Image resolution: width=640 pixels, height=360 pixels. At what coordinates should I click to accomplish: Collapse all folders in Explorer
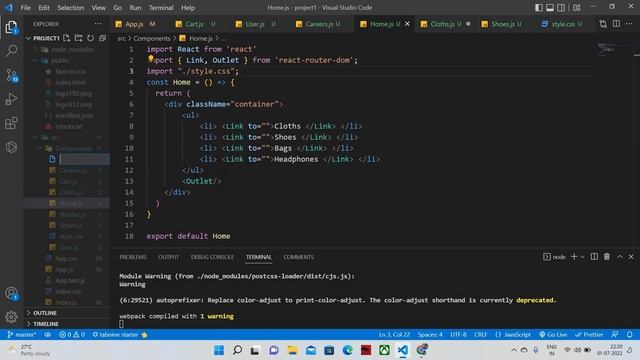pos(102,38)
